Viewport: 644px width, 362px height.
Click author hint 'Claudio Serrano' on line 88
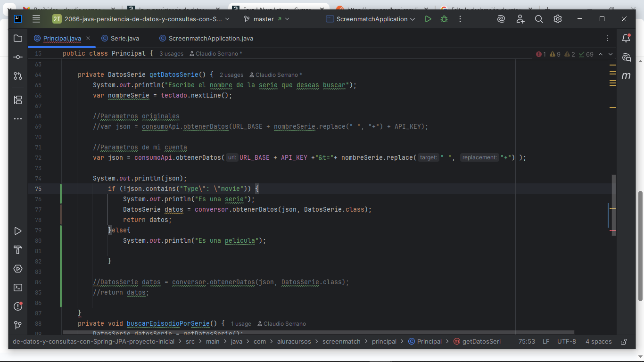281,324
